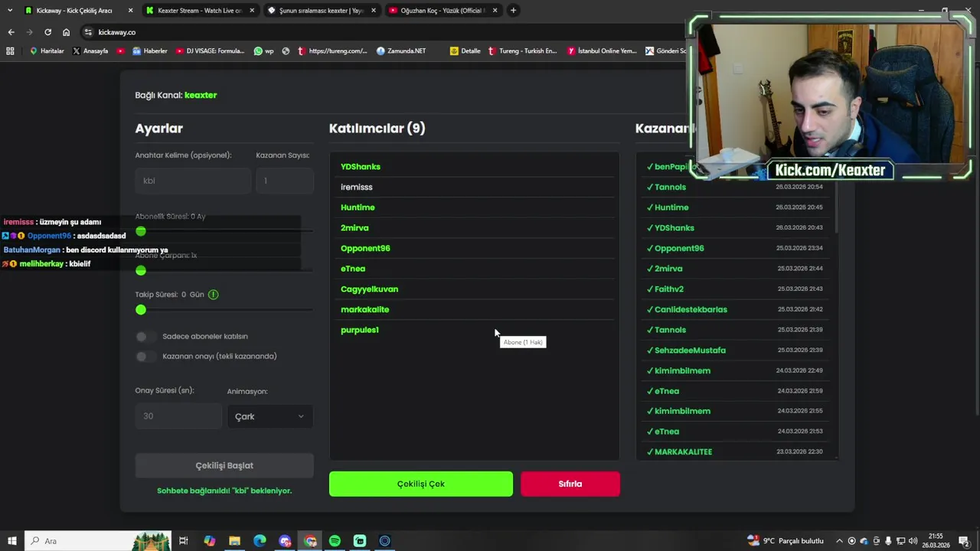Click the volume icon in the system tray
Image resolution: width=980 pixels, height=551 pixels.
[x=913, y=541]
